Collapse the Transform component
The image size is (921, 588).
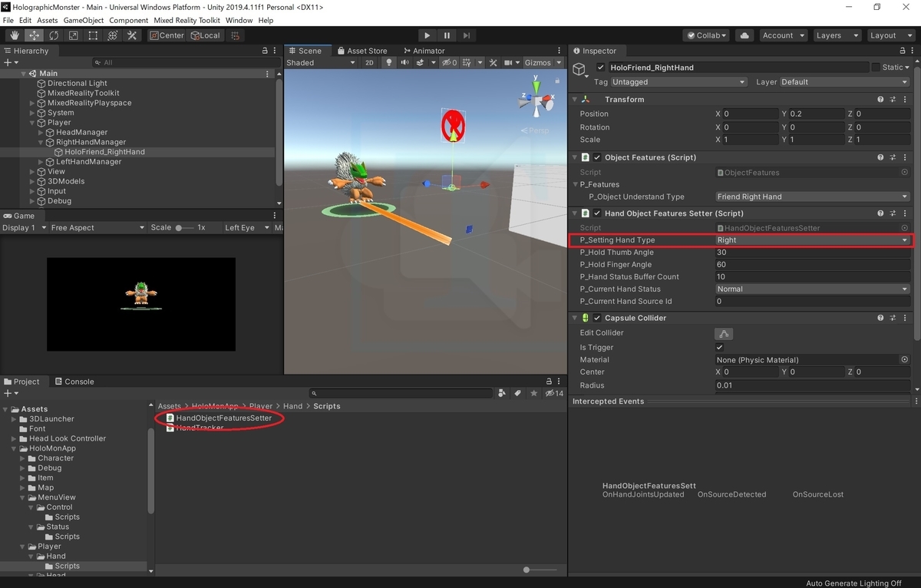(575, 100)
